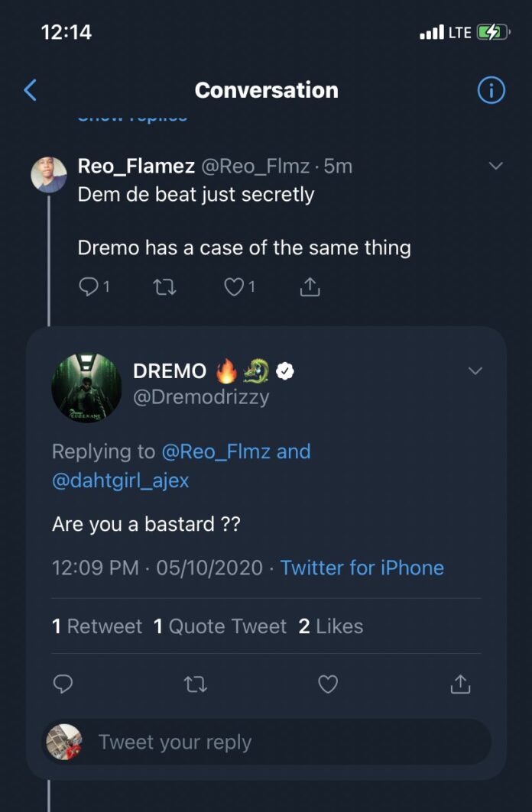Like Reo_Flamez's tweet
This screenshot has width=532, height=812.
(235, 286)
